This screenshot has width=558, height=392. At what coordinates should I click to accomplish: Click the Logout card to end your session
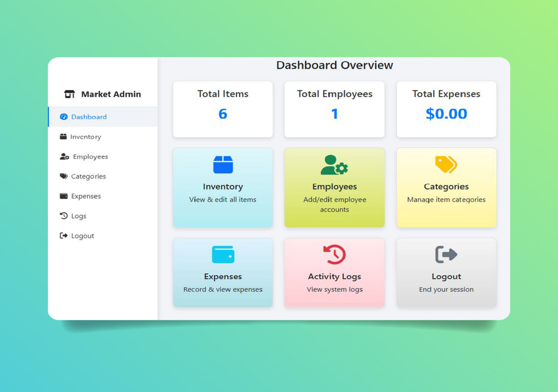(x=446, y=272)
